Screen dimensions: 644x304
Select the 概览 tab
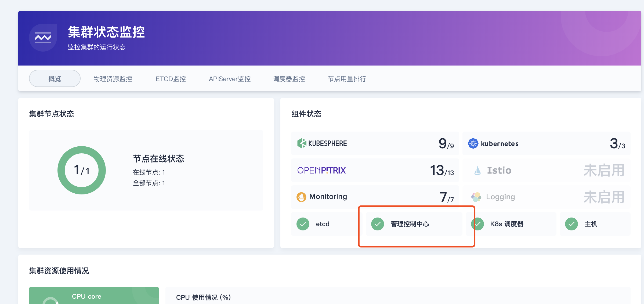click(55, 79)
